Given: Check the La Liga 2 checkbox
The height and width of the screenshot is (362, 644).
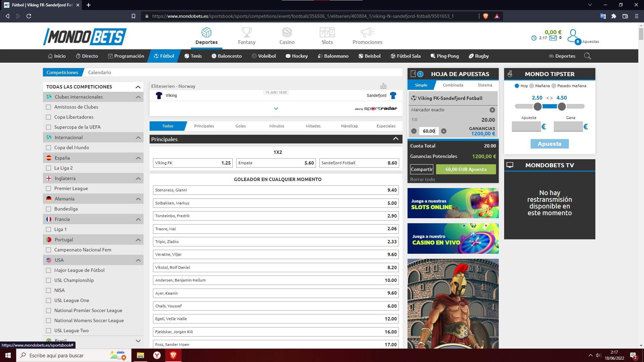Looking at the screenshot, I should point(49,168).
